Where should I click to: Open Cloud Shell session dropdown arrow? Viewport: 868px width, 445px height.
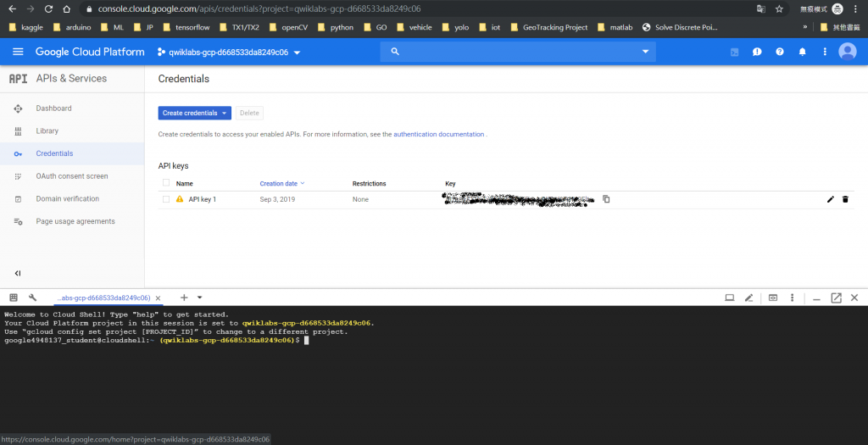pyautogui.click(x=200, y=298)
